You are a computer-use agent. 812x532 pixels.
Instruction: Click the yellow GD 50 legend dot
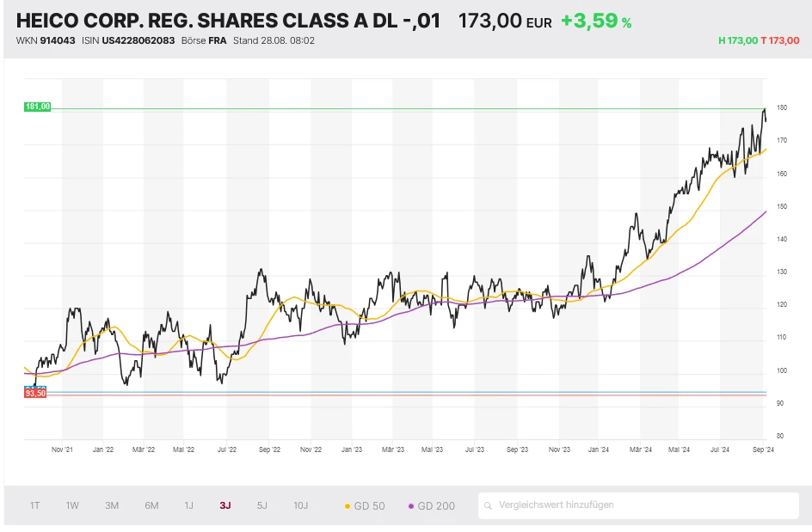[347, 506]
